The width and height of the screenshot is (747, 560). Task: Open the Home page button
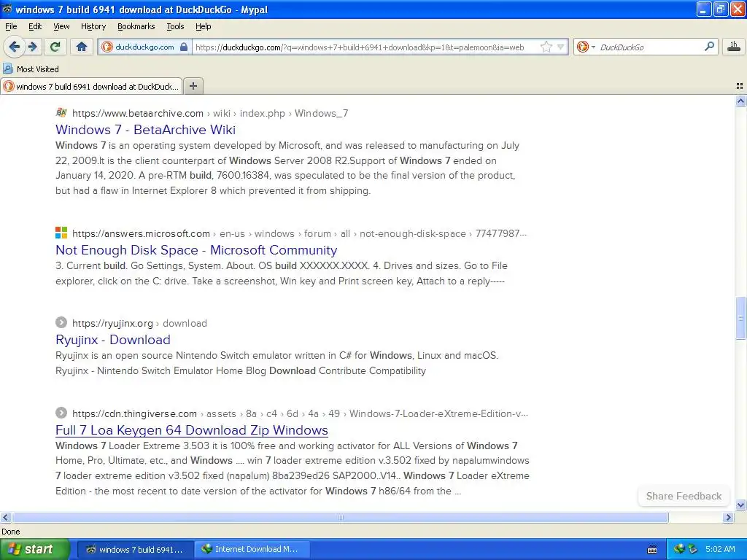82,47
